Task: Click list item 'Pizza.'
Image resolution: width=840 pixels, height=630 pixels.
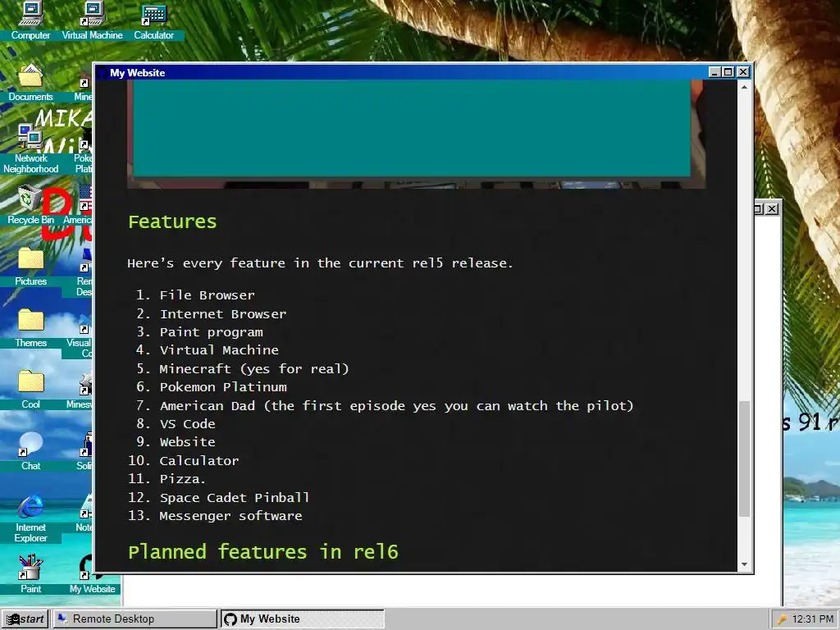Action: coord(182,479)
